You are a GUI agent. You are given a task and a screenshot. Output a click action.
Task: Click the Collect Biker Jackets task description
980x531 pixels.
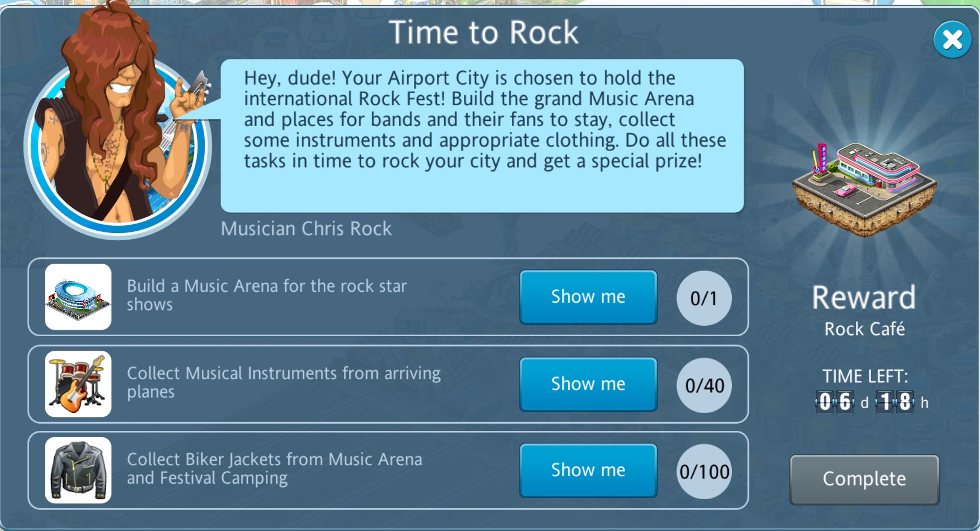(274, 468)
